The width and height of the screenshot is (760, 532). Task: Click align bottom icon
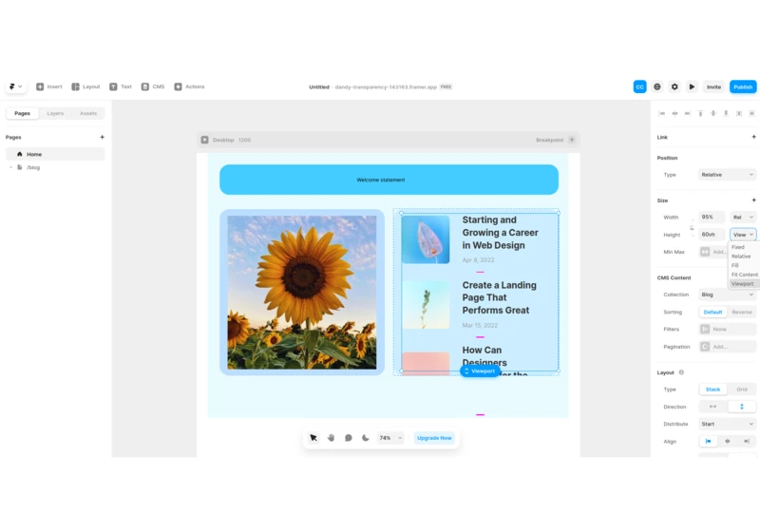[726, 113]
